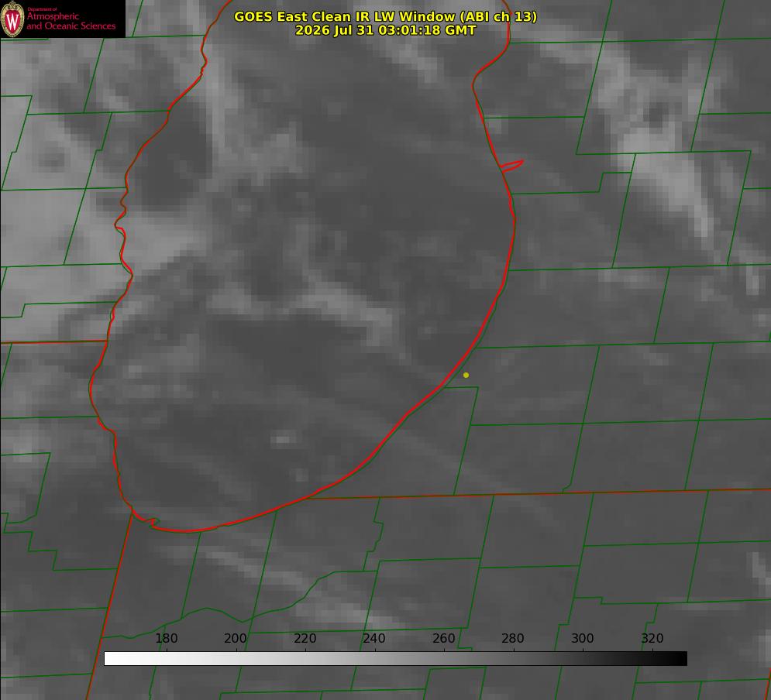Select the small bright cloud spot in southern lake
The height and width of the screenshot is (700, 771).
[x=284, y=438]
